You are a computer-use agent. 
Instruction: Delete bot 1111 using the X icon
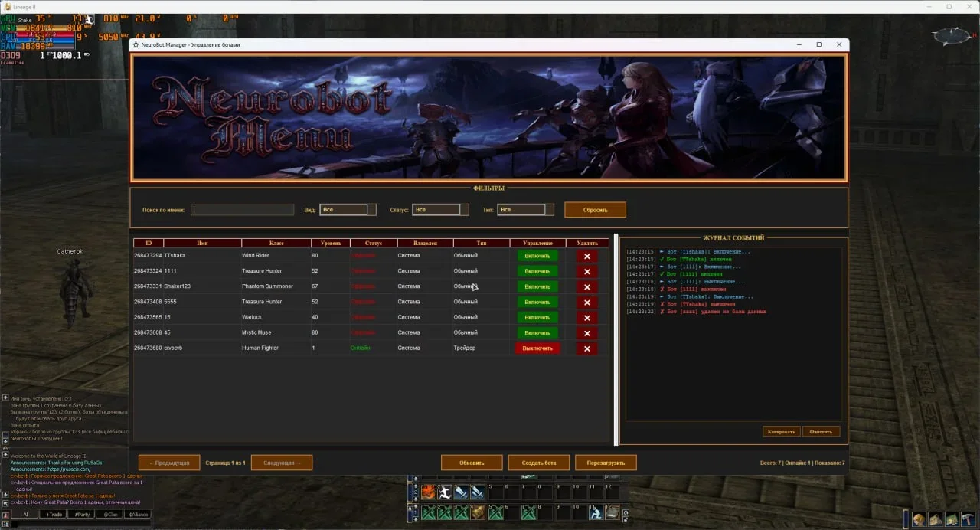point(586,272)
